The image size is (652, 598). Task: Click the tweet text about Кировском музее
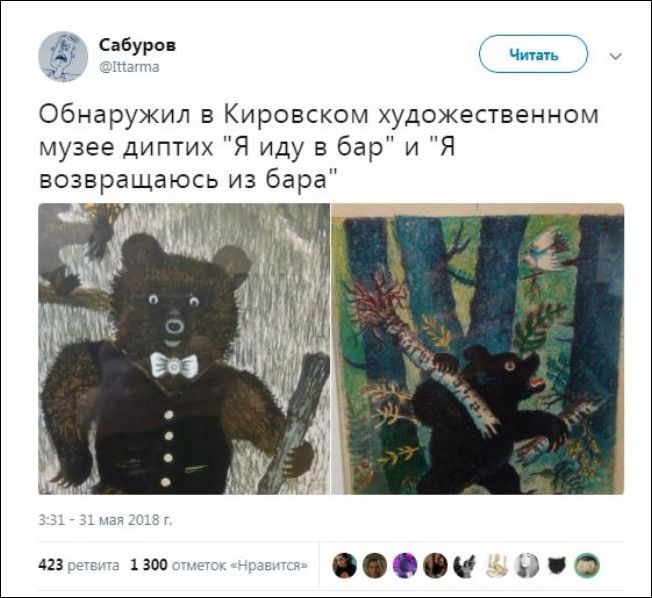[x=319, y=147]
